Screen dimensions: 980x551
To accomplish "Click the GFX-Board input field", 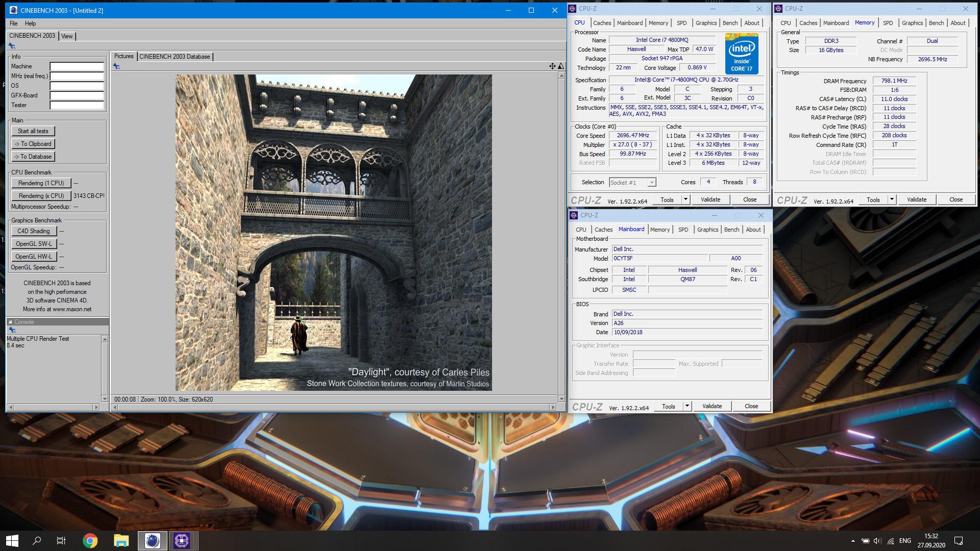I will [x=77, y=95].
